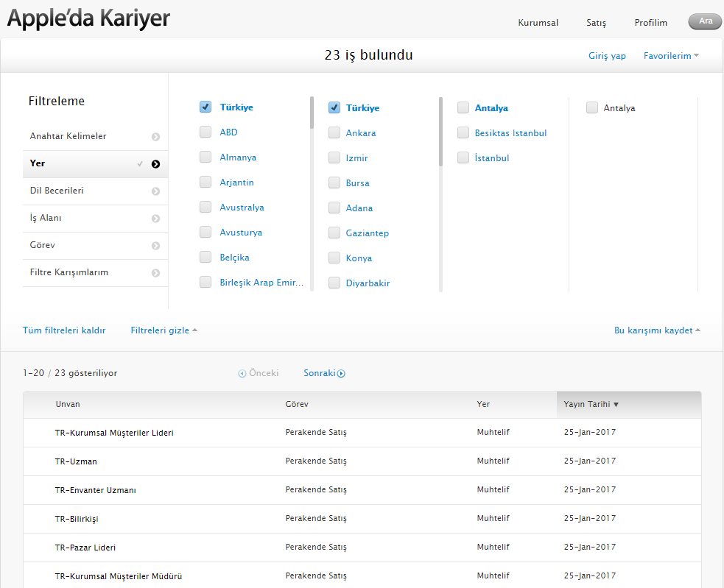Screen dimensions: 724x588
Task: Select Filtre Karışımlarım filter tab
Action: click(x=96, y=273)
